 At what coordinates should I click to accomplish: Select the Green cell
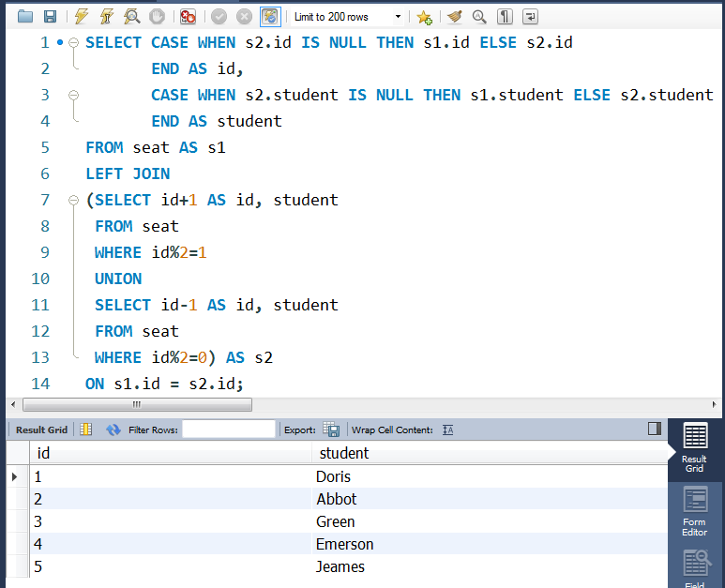(x=490, y=521)
